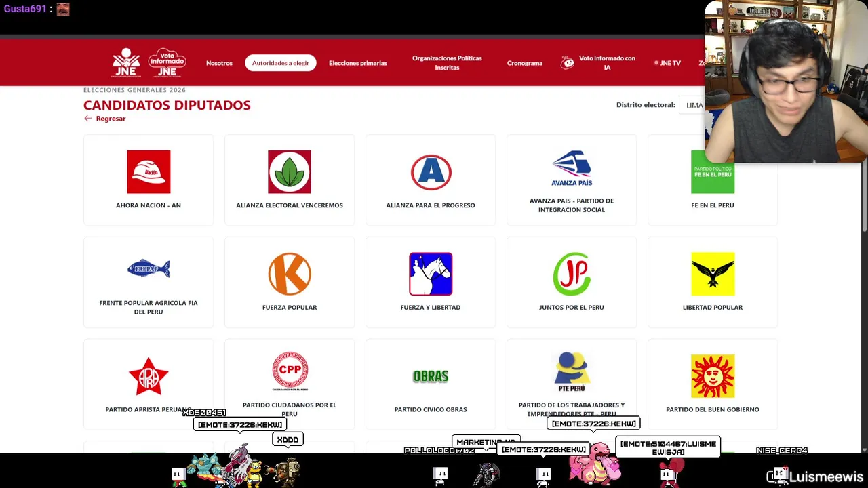Select the Fe en el Peru green logo

pyautogui.click(x=712, y=172)
